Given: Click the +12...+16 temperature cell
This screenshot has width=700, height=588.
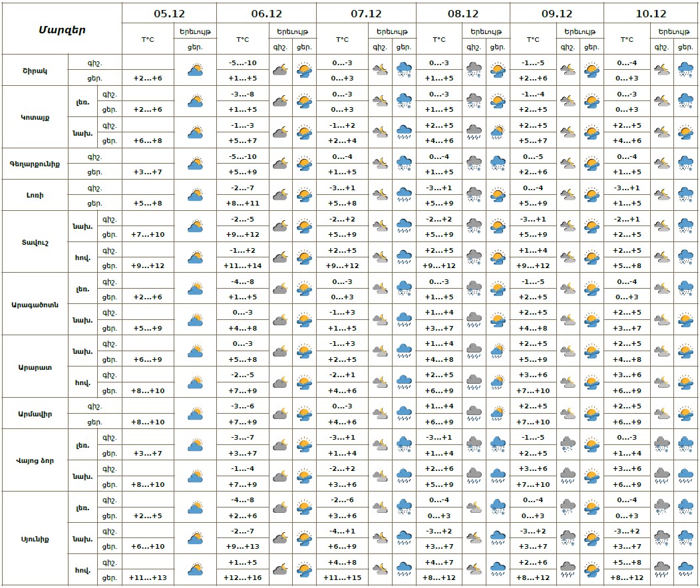Looking at the screenshot, I should [x=242, y=577].
